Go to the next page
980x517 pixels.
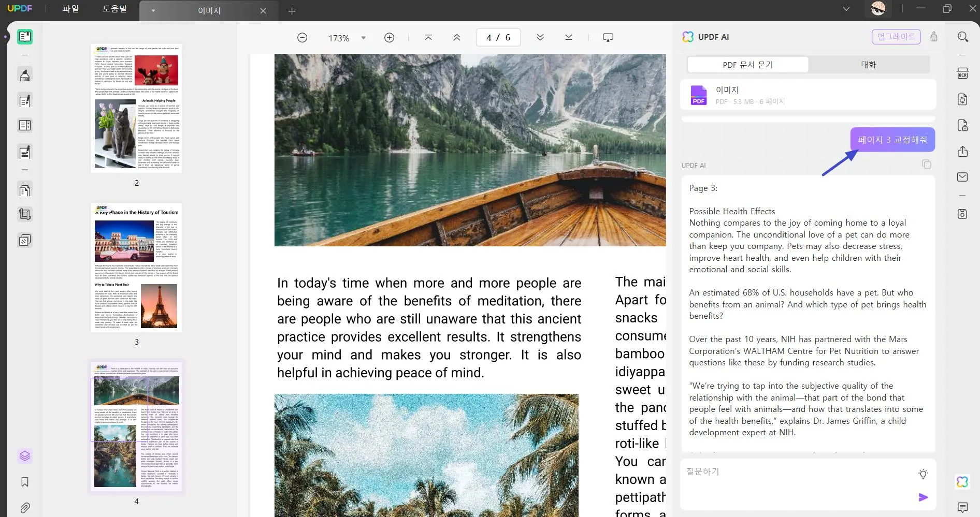pyautogui.click(x=540, y=37)
